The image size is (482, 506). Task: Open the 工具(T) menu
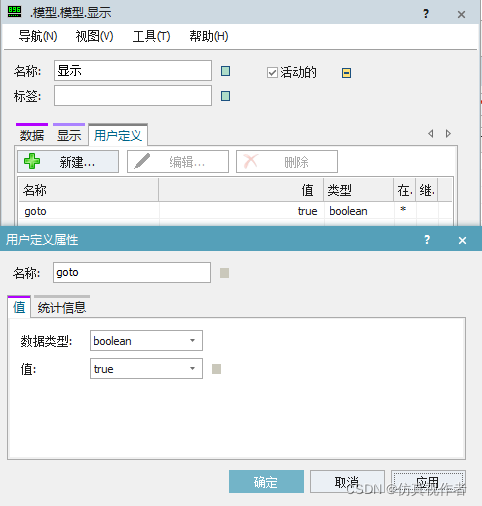(152, 36)
